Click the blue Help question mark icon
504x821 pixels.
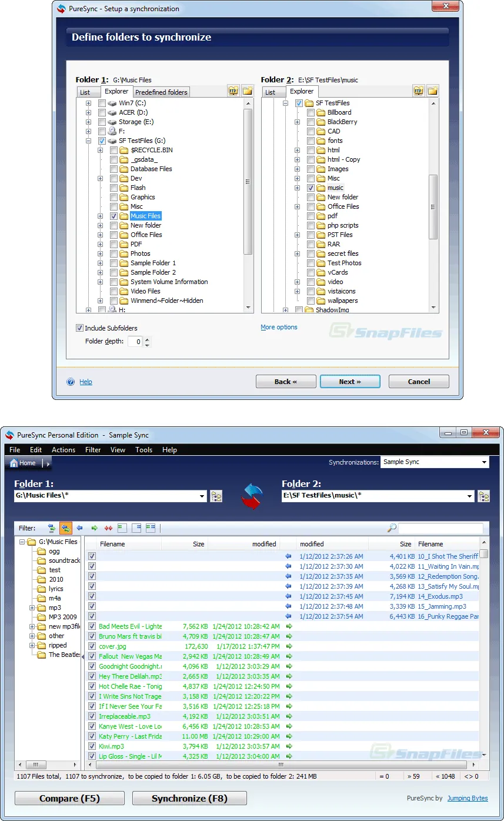coord(71,382)
